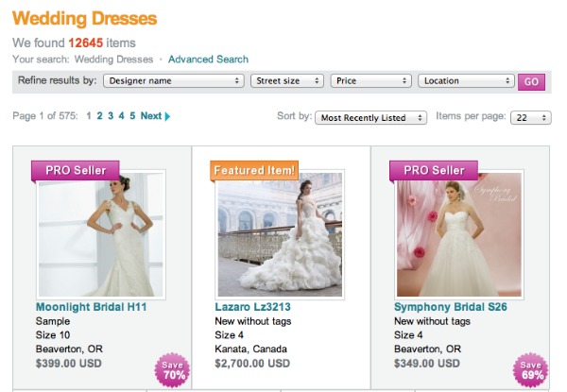567x392 pixels.
Task: Click current page number 1
Action: click(89, 116)
